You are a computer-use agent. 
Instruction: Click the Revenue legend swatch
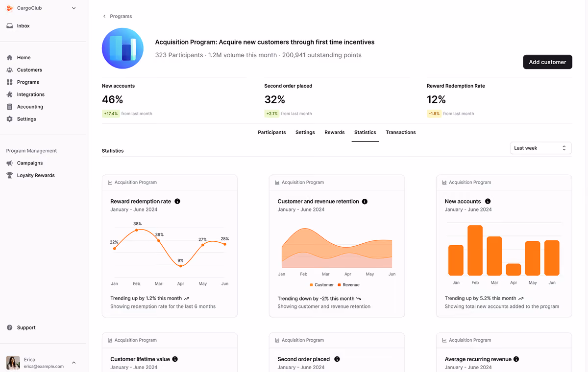[340, 285]
